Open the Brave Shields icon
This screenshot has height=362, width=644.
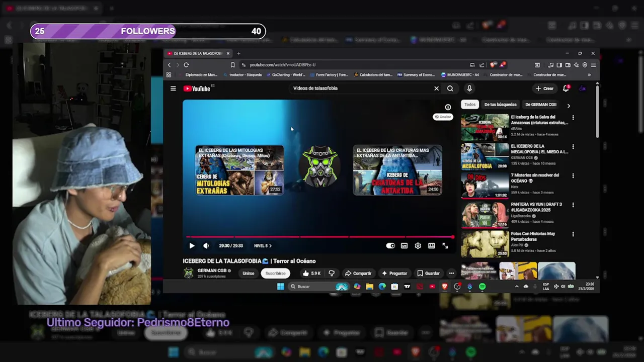click(x=493, y=65)
